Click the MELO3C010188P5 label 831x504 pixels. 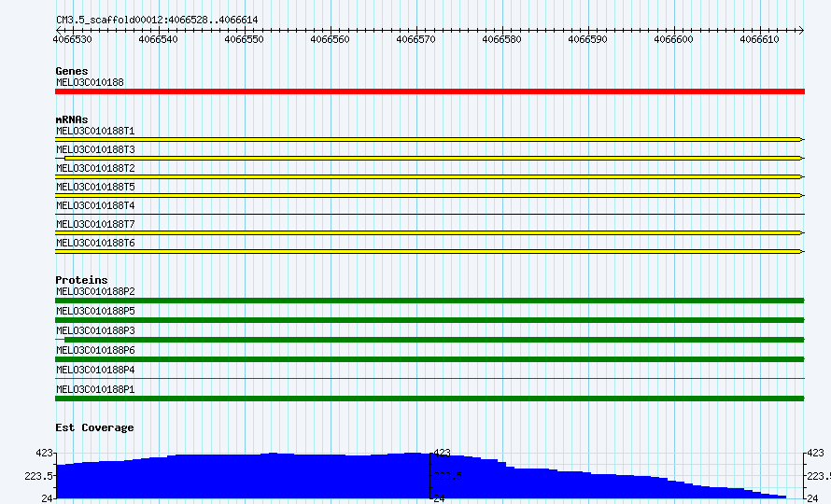pos(95,311)
